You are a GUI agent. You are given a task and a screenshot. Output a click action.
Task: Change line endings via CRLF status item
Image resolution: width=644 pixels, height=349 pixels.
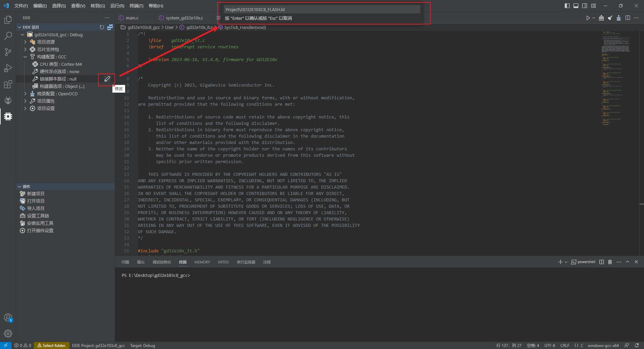(564, 345)
